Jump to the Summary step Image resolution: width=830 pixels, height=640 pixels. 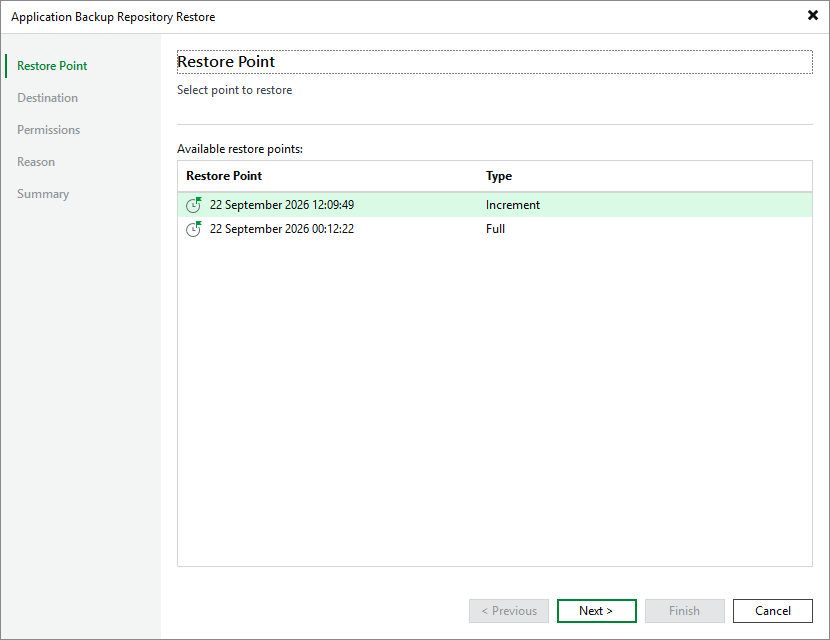pyautogui.click(x=43, y=194)
